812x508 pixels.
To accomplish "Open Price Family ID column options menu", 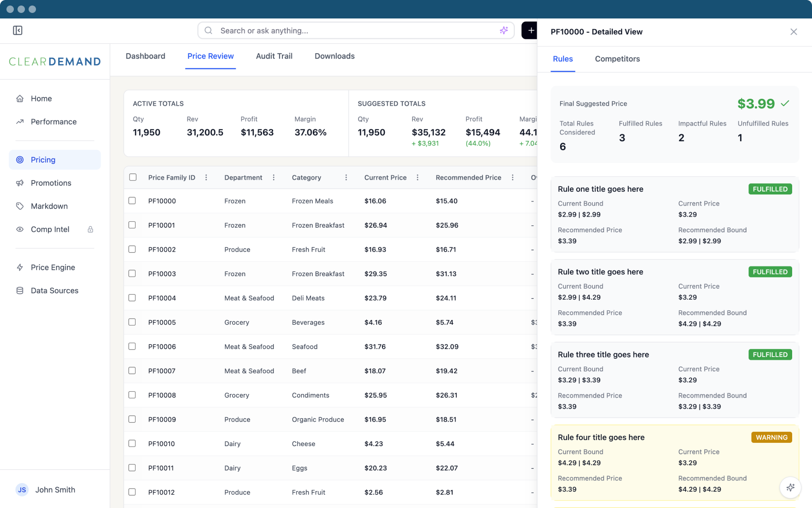I will pos(206,177).
